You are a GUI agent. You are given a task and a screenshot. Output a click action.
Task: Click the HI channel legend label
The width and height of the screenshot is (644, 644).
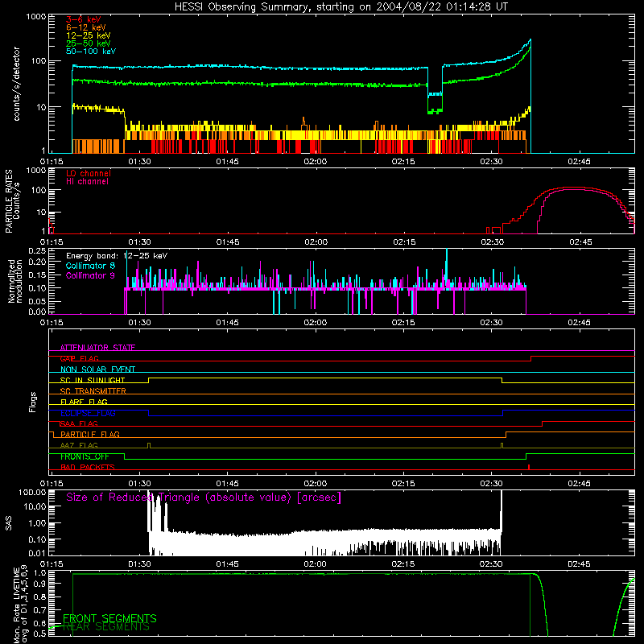coord(87,182)
